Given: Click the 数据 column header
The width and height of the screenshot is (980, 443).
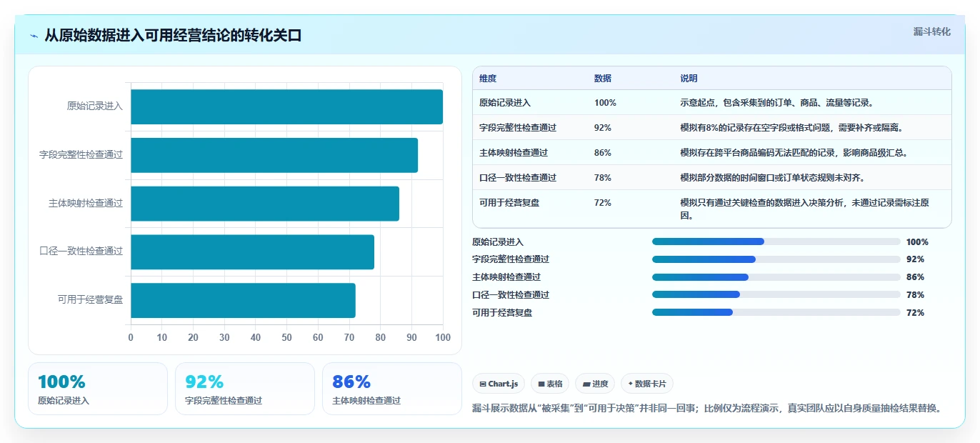Looking at the screenshot, I should coord(603,79).
